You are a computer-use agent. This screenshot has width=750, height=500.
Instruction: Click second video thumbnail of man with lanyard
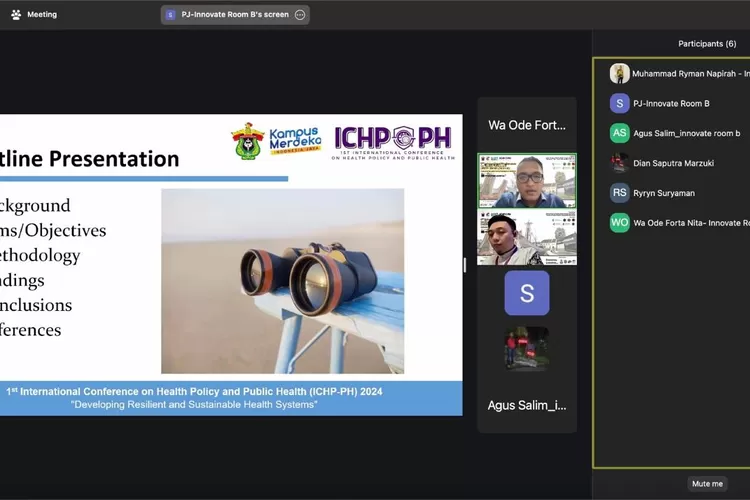tap(527, 238)
